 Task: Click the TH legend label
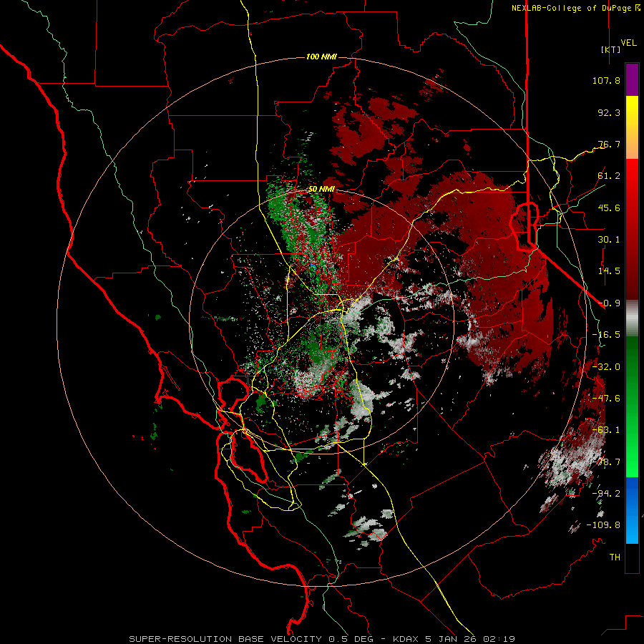tap(615, 557)
